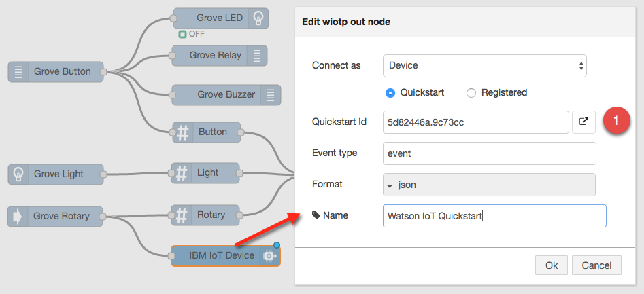Select the Registered radio option

tap(471, 93)
